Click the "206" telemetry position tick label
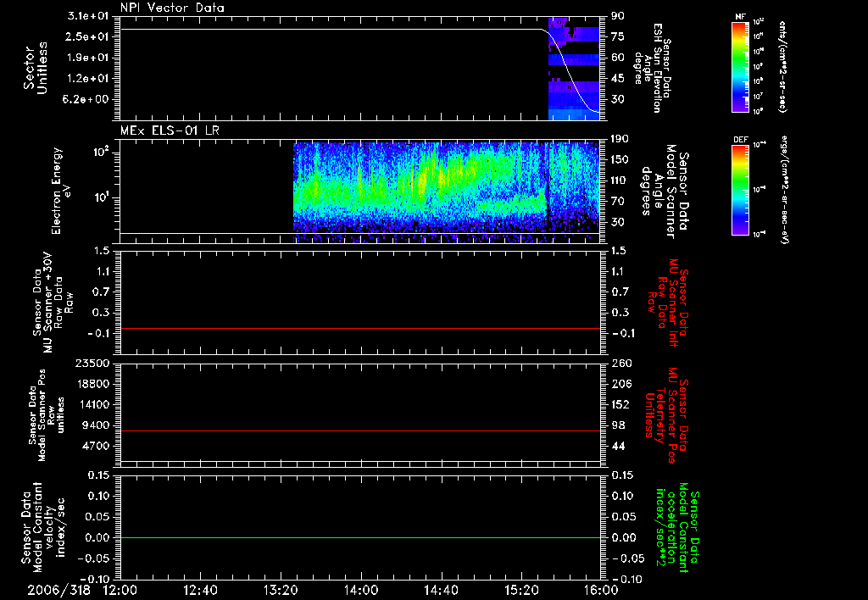Screen dimensions: 868x600 click(620, 384)
